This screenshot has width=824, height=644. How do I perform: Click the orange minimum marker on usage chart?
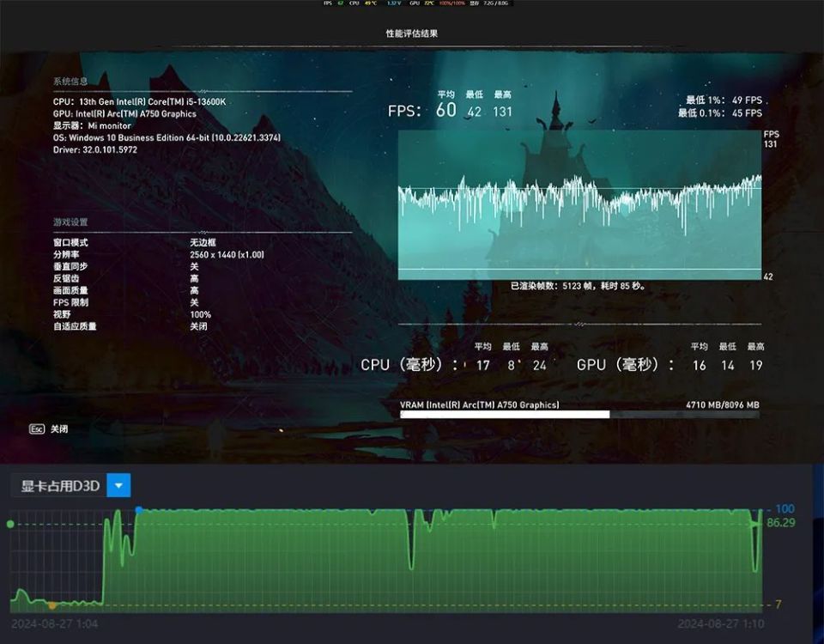click(52, 605)
